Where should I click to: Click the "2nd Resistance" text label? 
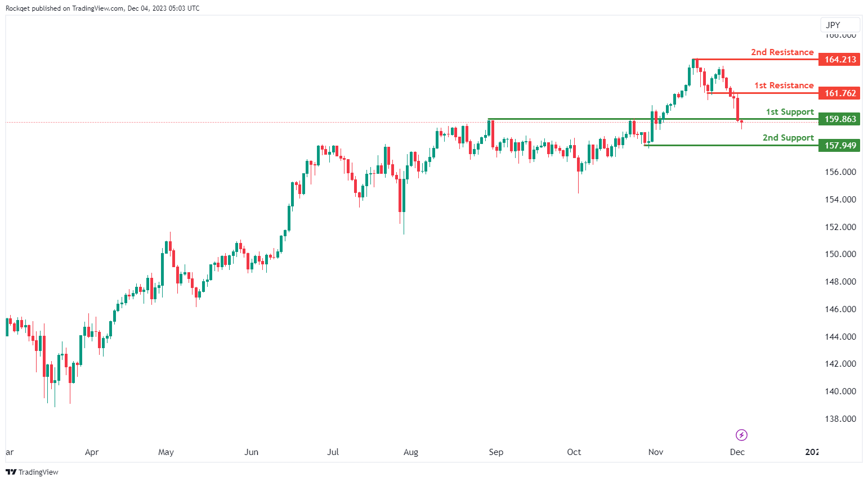782,52
